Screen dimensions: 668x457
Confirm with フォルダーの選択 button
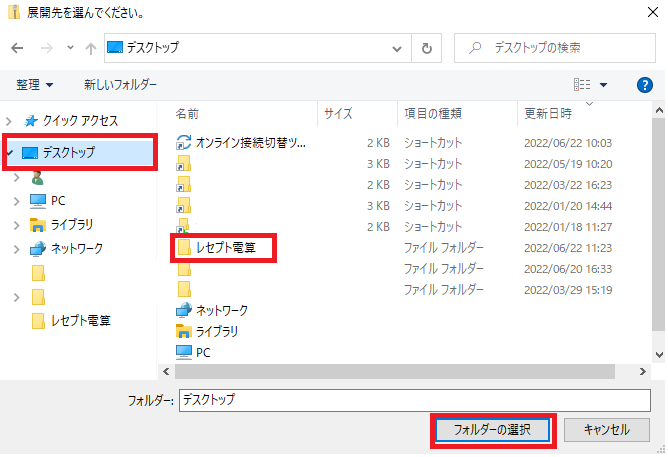click(x=492, y=430)
